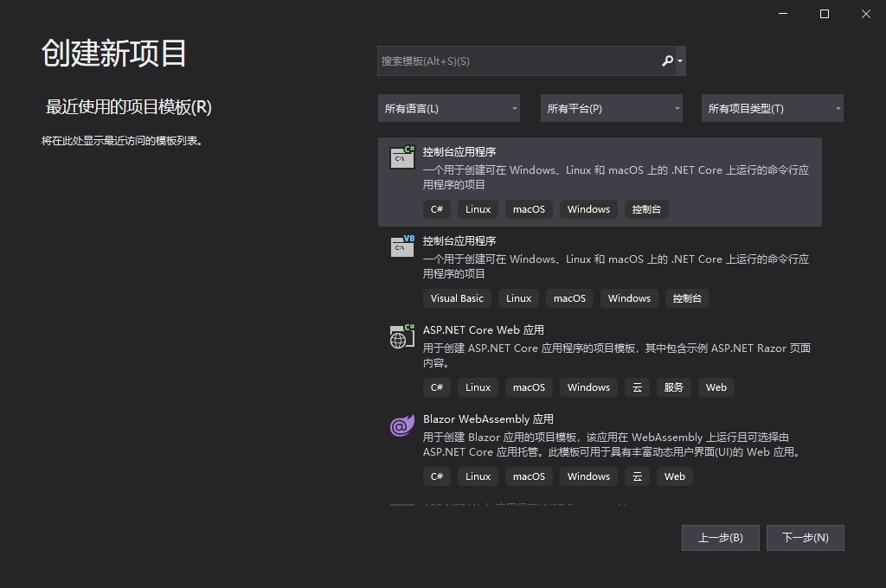Click the VB console app template icon
Viewport: 886px width, 588px height.
402,246
